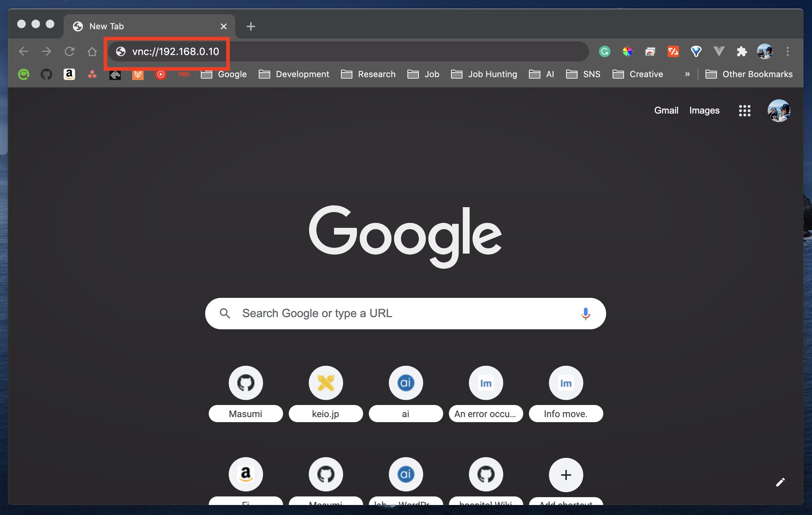Reload the page with the refresh icon
812x515 pixels.
point(69,51)
